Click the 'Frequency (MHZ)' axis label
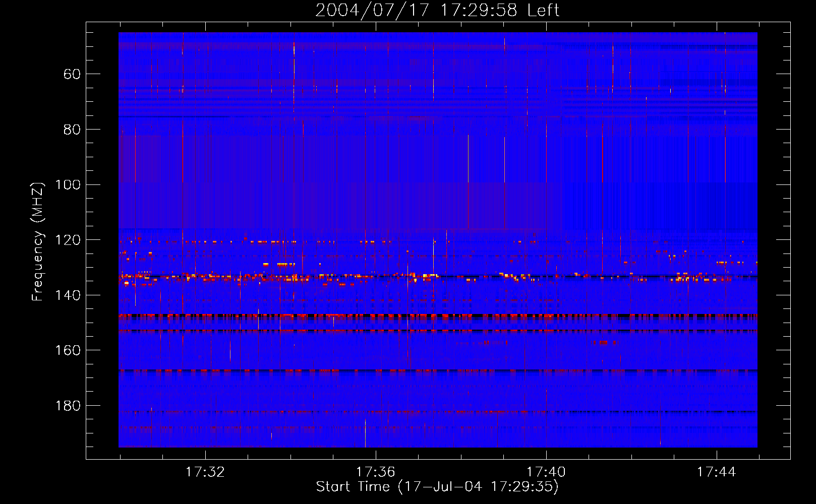Viewport: 816px width, 504px height. [38, 241]
